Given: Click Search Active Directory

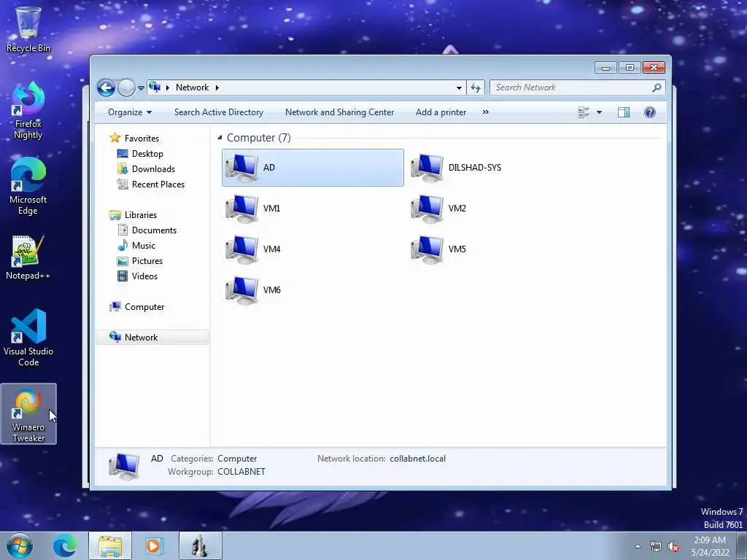Looking at the screenshot, I should [219, 112].
